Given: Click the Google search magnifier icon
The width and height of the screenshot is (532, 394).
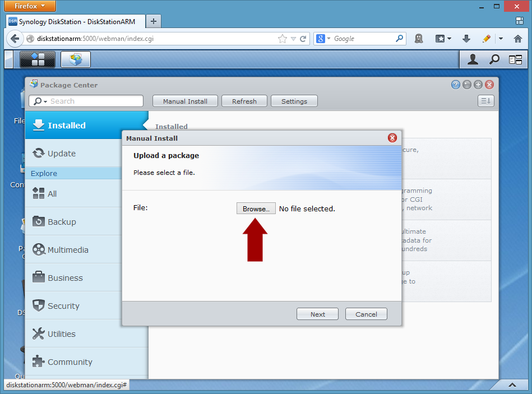Looking at the screenshot, I should 399,38.
